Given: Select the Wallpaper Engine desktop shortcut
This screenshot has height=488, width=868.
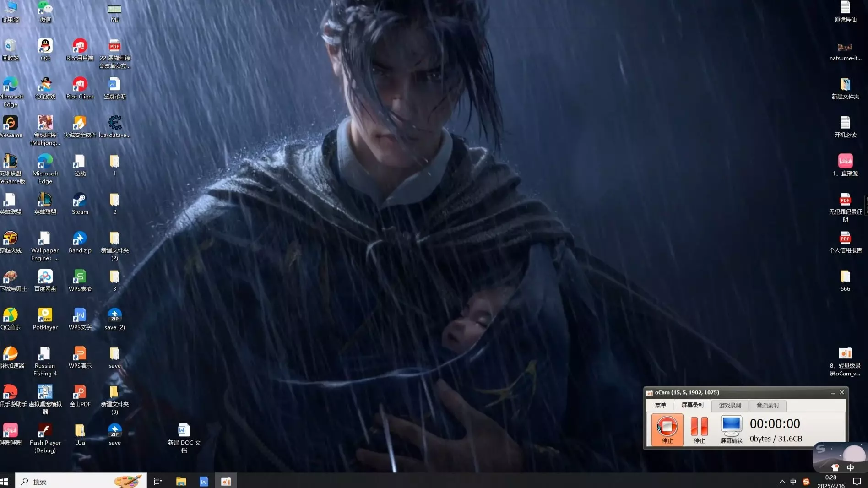Looking at the screenshot, I should (45, 246).
